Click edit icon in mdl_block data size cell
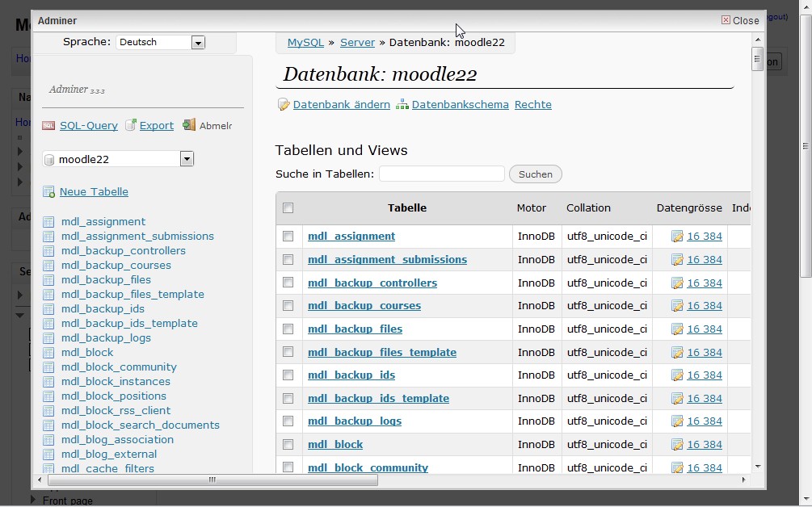This screenshot has height=507, width=812. click(x=677, y=445)
